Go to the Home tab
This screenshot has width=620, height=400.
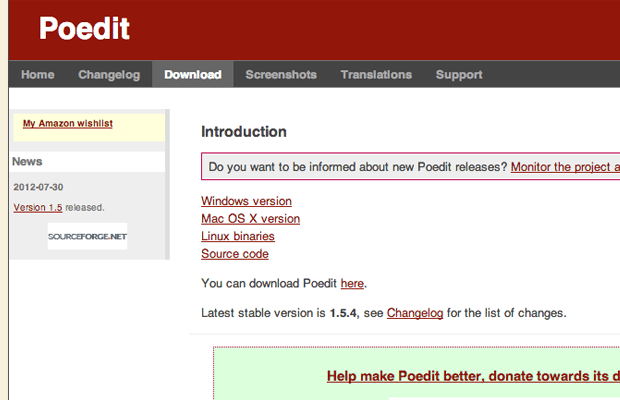[38, 74]
